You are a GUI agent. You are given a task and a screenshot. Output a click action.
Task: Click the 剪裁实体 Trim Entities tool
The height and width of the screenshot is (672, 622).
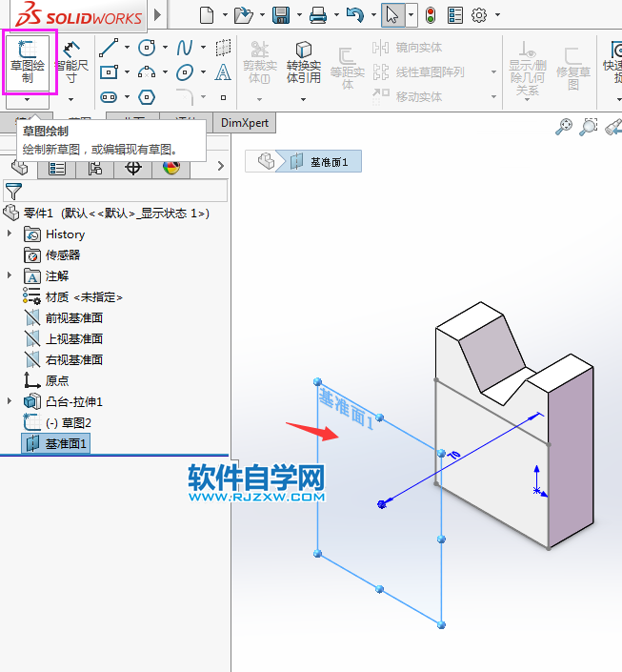click(x=260, y=63)
